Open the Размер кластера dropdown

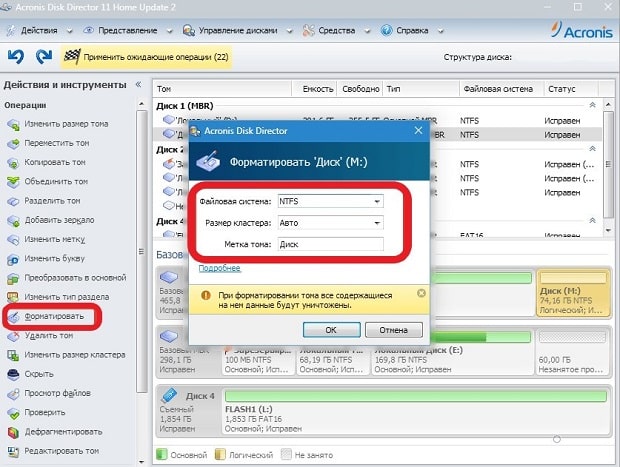coord(331,223)
